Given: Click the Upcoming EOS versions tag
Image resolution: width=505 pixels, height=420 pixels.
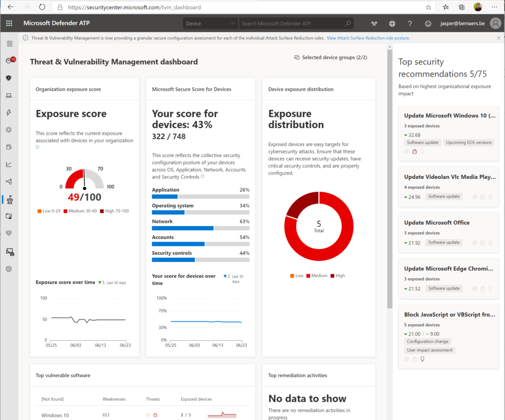Looking at the screenshot, I should [469, 142].
